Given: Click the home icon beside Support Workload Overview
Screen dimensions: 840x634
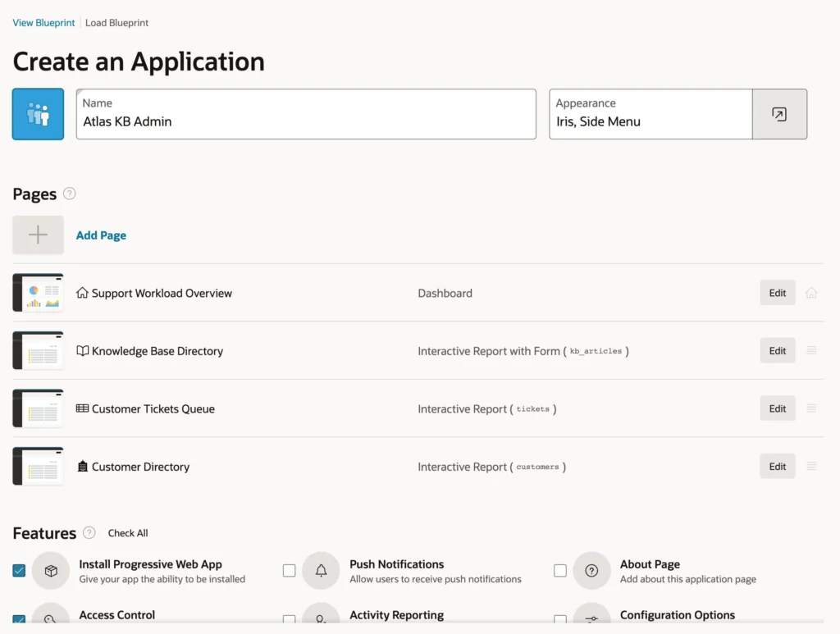Looking at the screenshot, I should coord(82,292).
